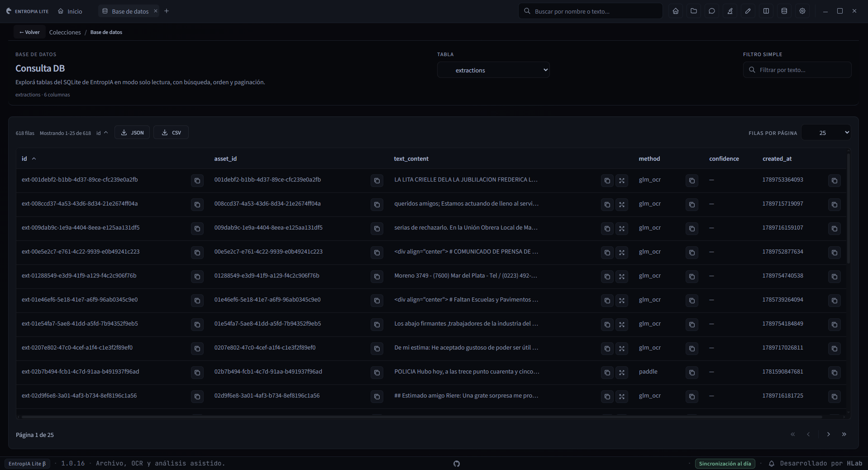Copy text content of 'Moreno 3749' row
868x470 pixels.
(x=607, y=277)
